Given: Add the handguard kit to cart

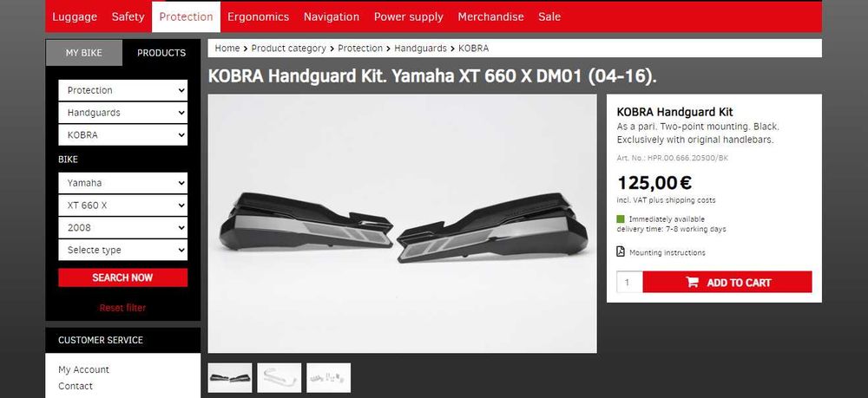Looking at the screenshot, I should [x=727, y=282].
